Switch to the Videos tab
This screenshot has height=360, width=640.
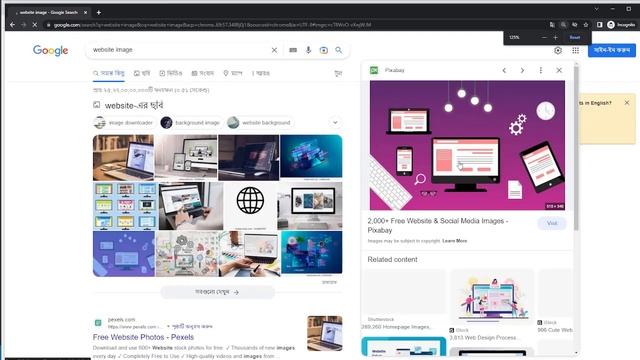point(171,73)
